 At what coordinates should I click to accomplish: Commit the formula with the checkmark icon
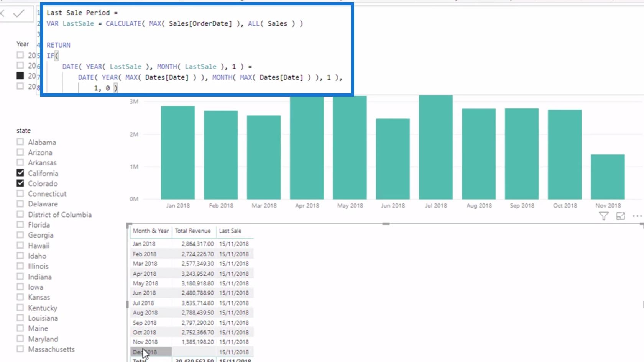[18, 14]
